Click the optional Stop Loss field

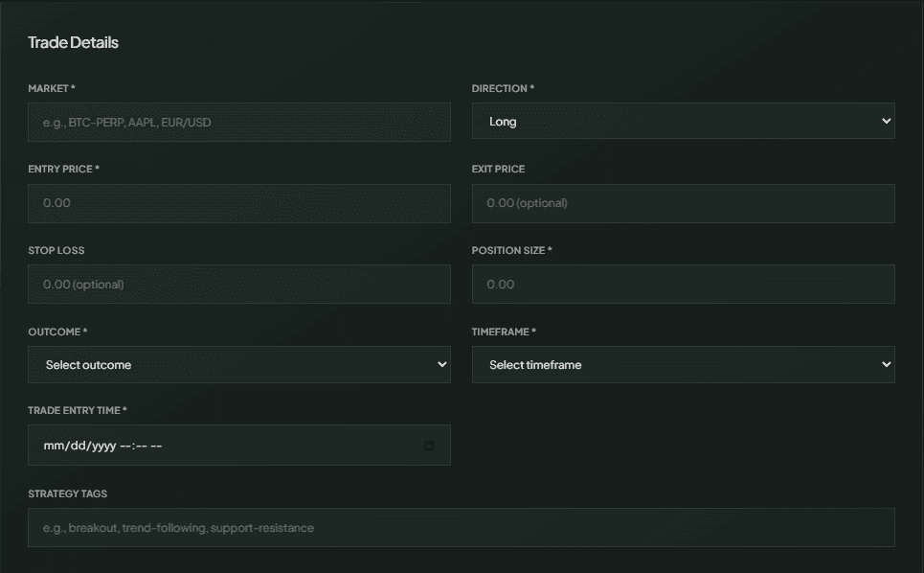[x=239, y=284]
